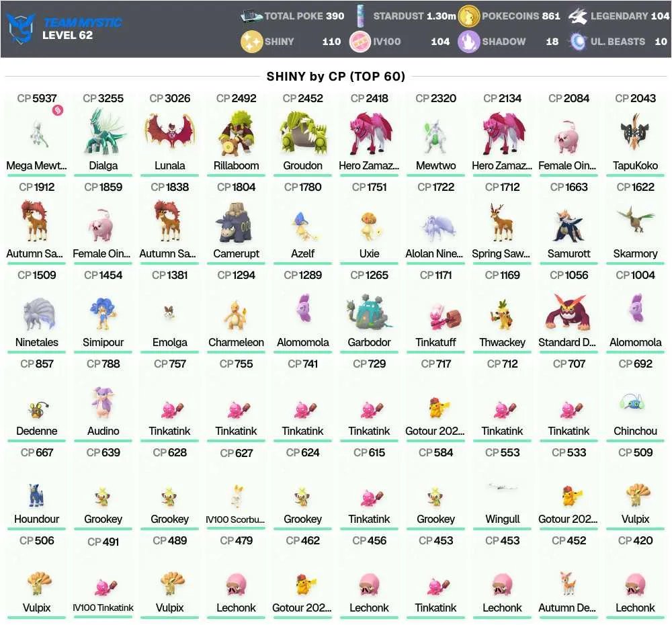Click the "Azelf" name label
672x625 pixels.
pos(303,254)
